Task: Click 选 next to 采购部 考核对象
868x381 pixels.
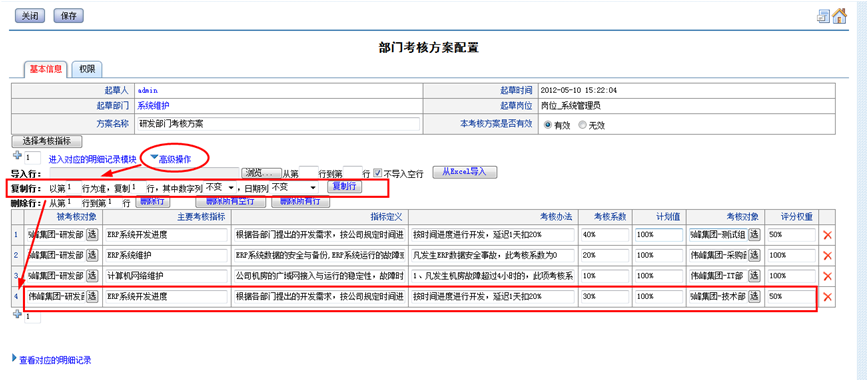Action: [x=754, y=255]
